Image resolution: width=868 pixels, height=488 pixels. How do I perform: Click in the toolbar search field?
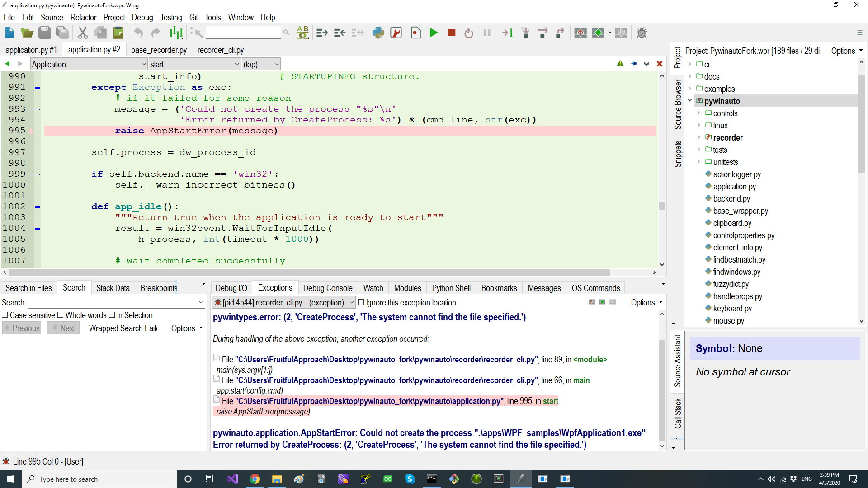(x=243, y=32)
